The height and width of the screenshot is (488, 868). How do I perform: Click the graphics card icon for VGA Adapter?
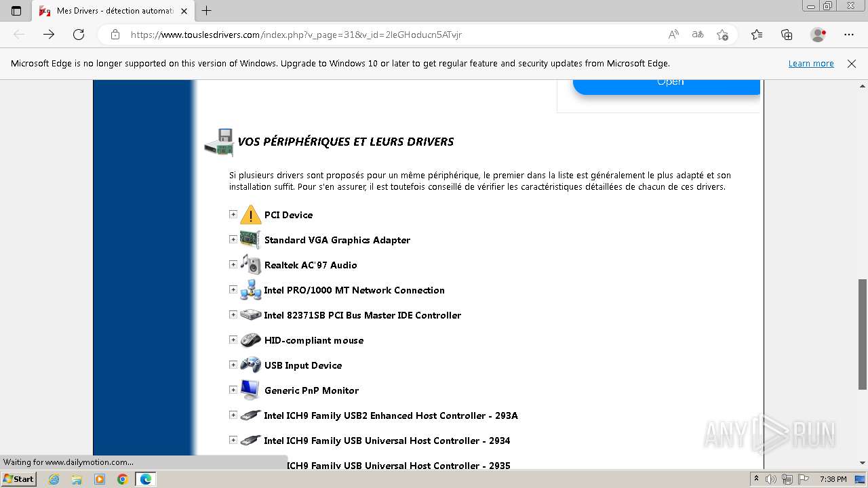click(250, 239)
